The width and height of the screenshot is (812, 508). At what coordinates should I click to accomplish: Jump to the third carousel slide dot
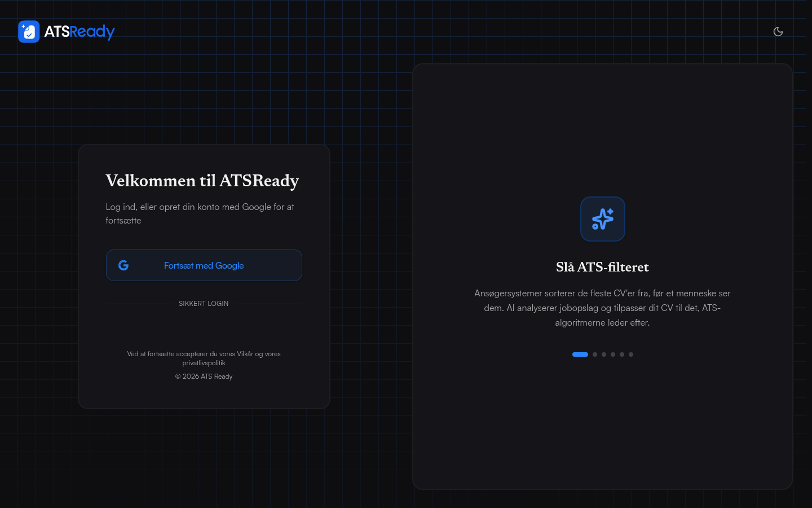tap(604, 354)
